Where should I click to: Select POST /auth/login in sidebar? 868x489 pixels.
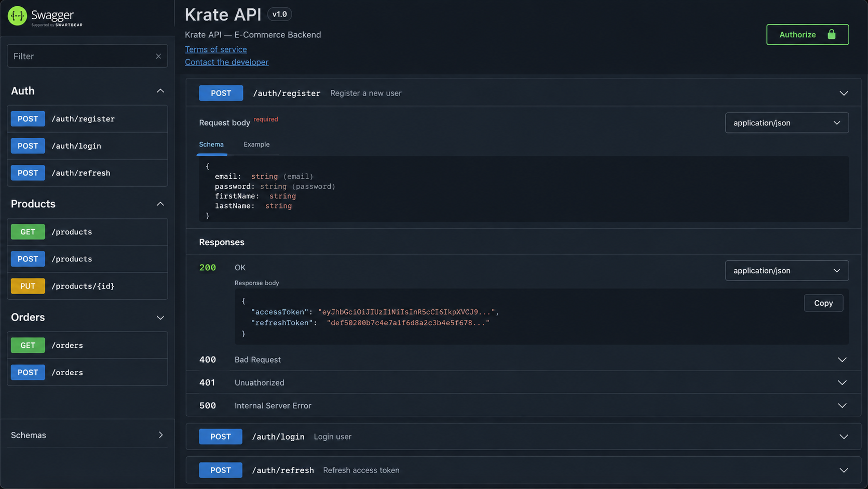click(x=87, y=146)
